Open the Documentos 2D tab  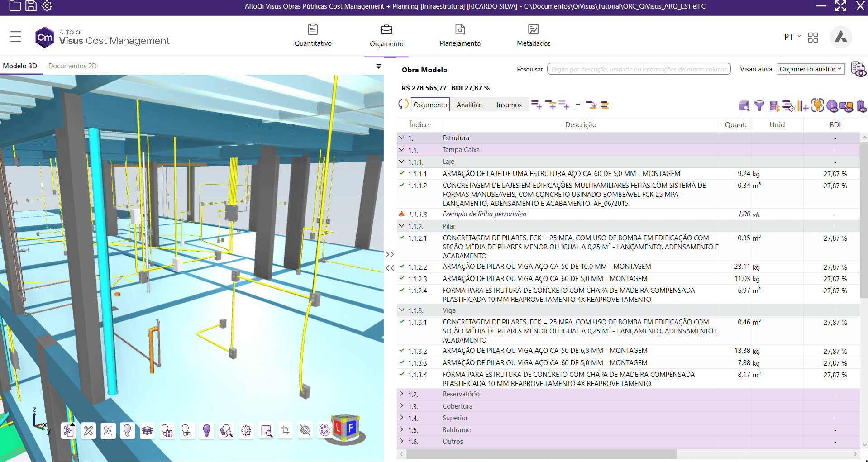72,66
